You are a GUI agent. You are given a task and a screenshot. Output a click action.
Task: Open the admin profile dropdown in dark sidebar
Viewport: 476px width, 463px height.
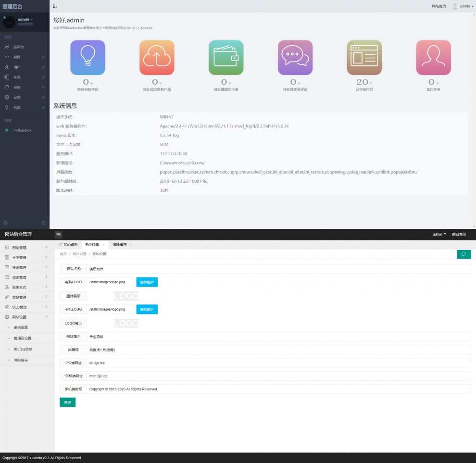click(x=25, y=19)
